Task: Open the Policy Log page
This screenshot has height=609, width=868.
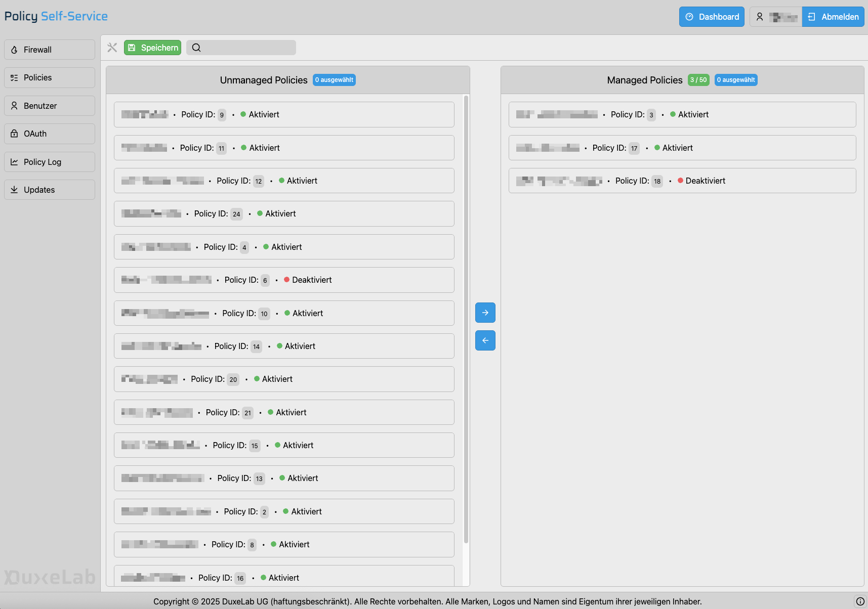Action: click(x=50, y=162)
